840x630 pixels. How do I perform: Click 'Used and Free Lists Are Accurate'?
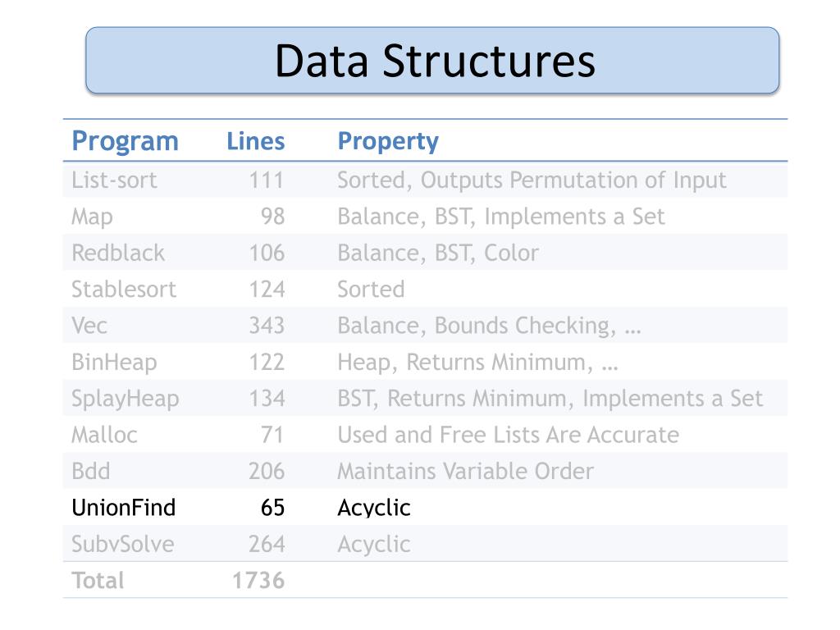(509, 435)
